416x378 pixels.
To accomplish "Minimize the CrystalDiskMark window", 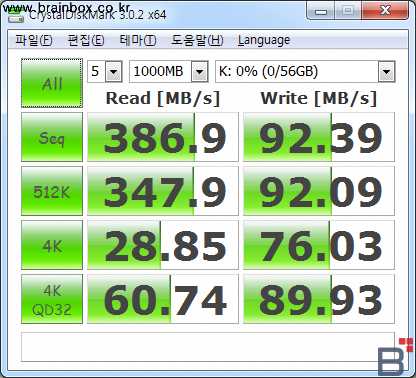I will coord(321,11).
